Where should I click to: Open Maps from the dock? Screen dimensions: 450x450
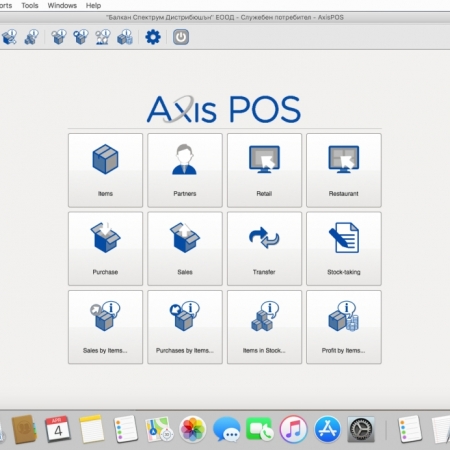[159, 429]
